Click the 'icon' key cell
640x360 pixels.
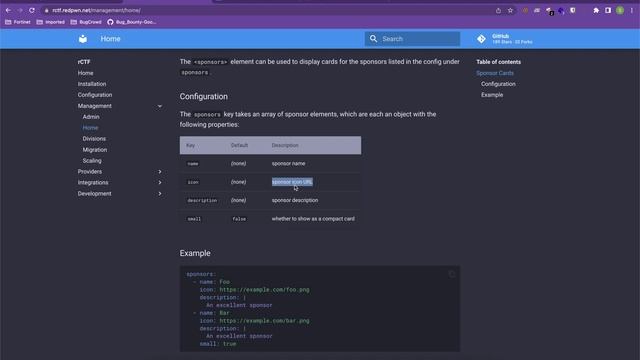(193, 182)
